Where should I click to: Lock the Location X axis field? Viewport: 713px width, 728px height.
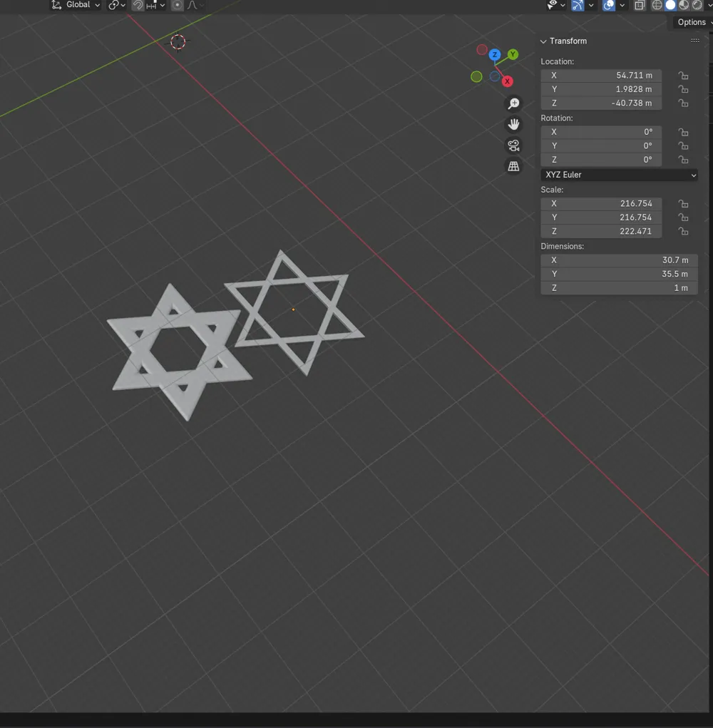pyautogui.click(x=683, y=75)
